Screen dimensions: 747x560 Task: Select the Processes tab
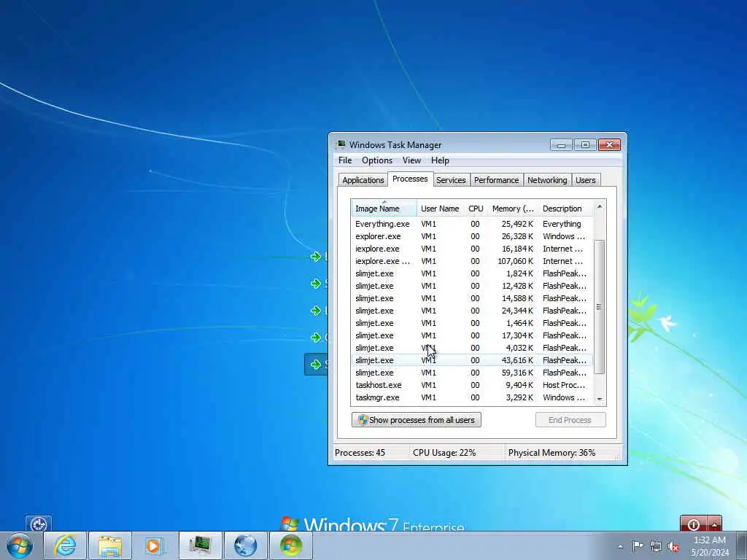pos(410,179)
